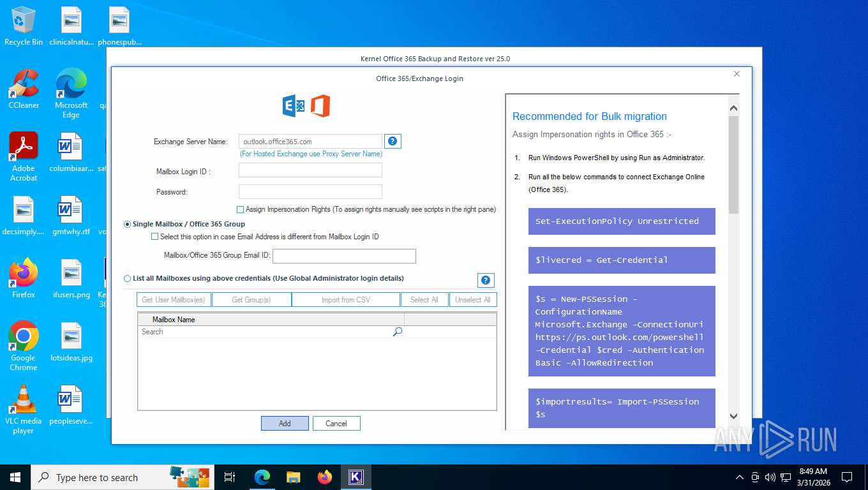Image resolution: width=868 pixels, height=490 pixels.
Task: Open Edge from the taskbar
Action: pyautogui.click(x=262, y=477)
